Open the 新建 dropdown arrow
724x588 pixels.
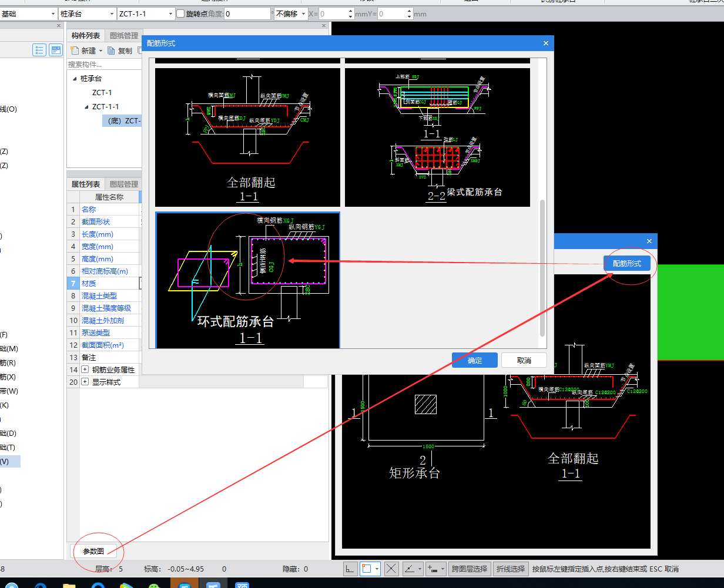pyautogui.click(x=100, y=51)
